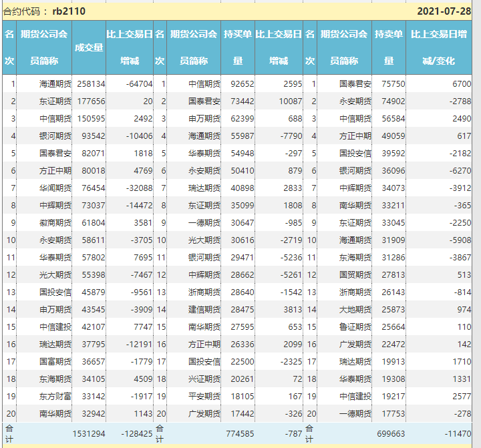Click total volume change -128425

136,433
